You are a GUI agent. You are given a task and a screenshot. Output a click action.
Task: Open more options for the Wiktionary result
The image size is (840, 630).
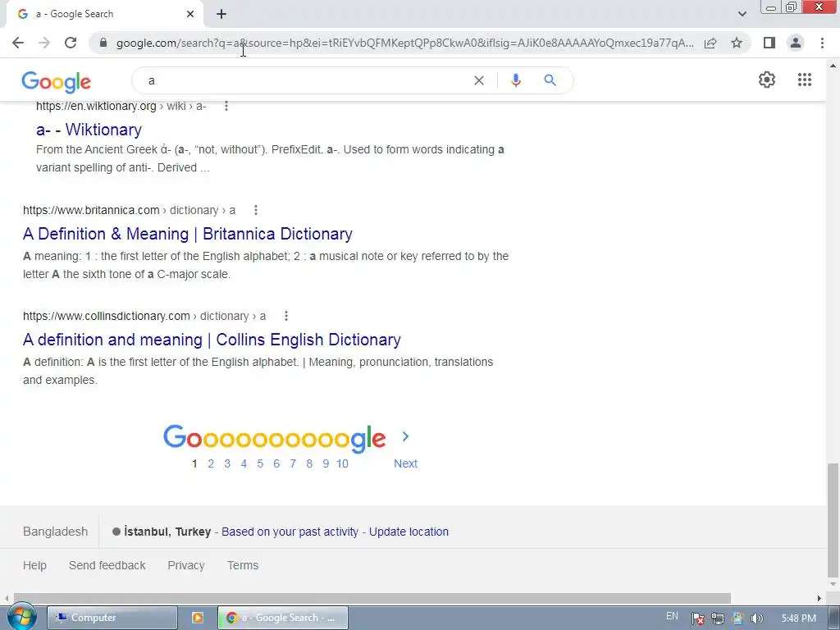[x=226, y=106]
